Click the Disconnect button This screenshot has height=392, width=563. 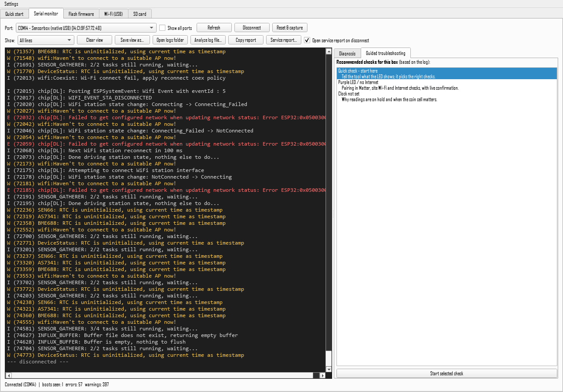(x=252, y=28)
